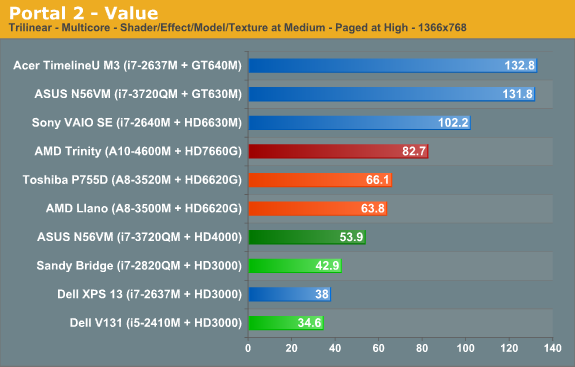Click the Dell XPS 13 label
This screenshot has height=367, width=575.
point(150,294)
